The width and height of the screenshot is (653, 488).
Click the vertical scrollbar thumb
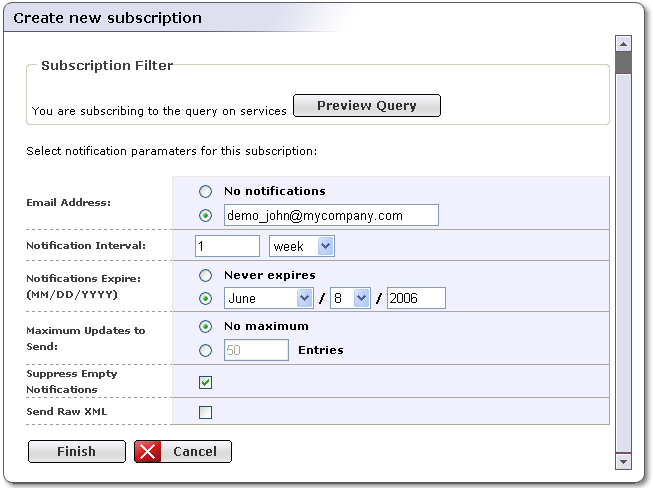pos(623,62)
